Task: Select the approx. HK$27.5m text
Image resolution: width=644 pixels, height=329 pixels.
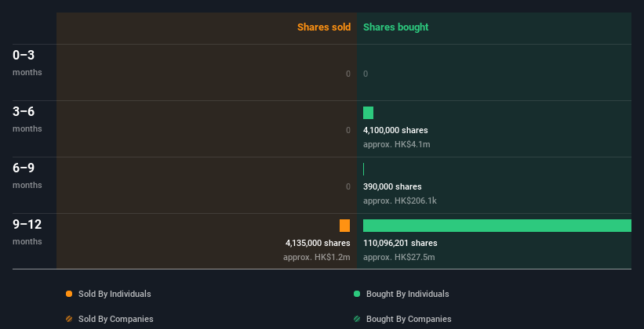Action: coord(398,257)
